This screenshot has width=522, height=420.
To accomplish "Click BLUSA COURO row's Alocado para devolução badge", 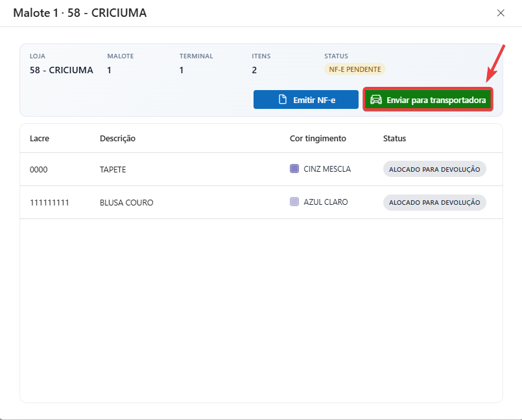I will click(x=434, y=202).
